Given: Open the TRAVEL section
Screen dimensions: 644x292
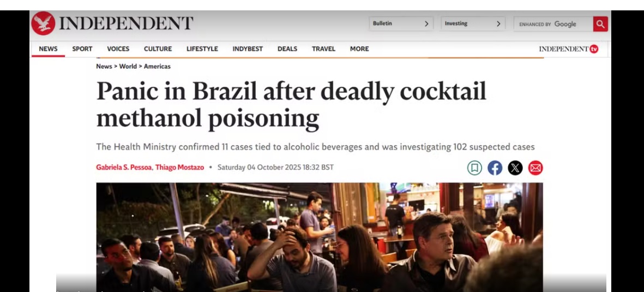Looking at the screenshot, I should pos(324,49).
